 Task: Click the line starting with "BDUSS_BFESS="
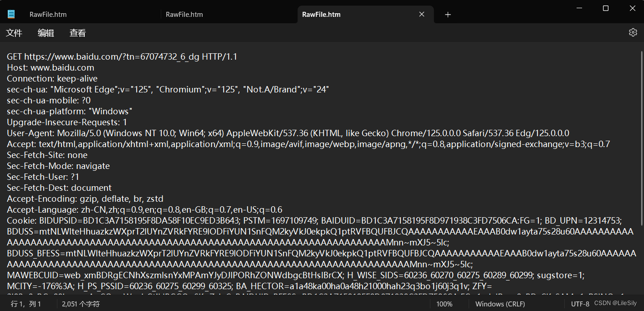[321, 254]
